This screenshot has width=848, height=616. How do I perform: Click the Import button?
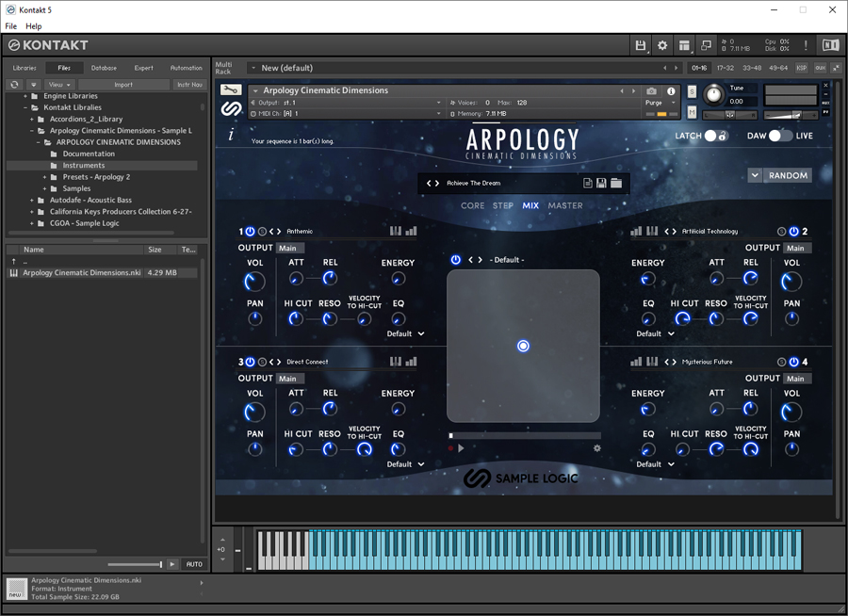(x=123, y=85)
